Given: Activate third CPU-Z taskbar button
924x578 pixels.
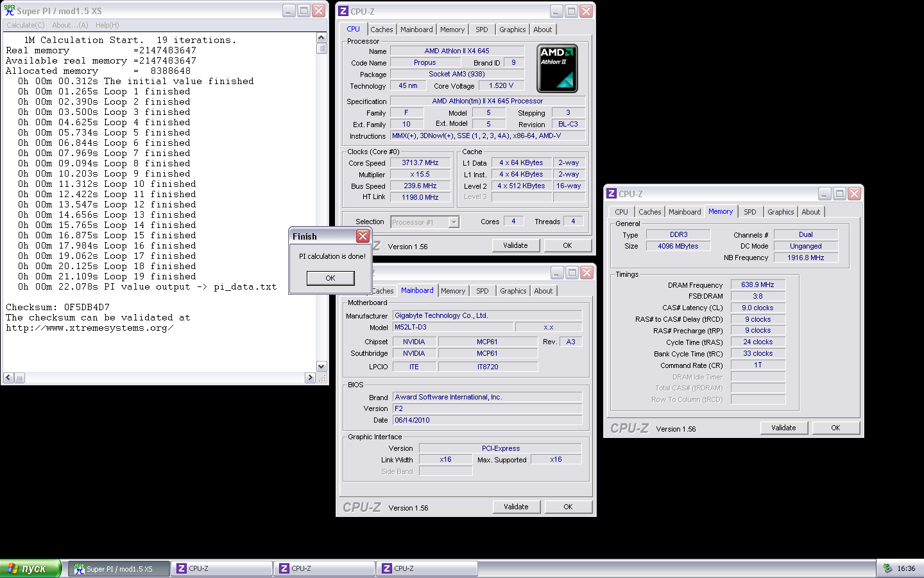Looking at the screenshot, I should click(x=427, y=568).
